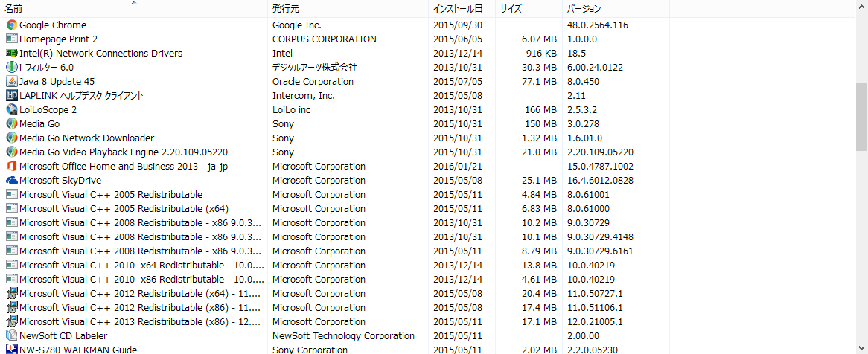Screen dimensions: 868x354
Task: Click the Java 8 Update 45 icon
Action: point(11,82)
